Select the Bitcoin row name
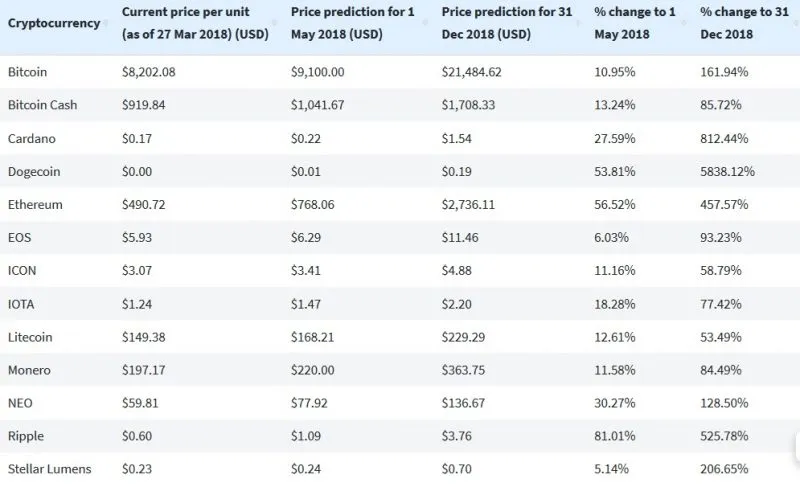This screenshot has width=800, height=491. point(27,73)
